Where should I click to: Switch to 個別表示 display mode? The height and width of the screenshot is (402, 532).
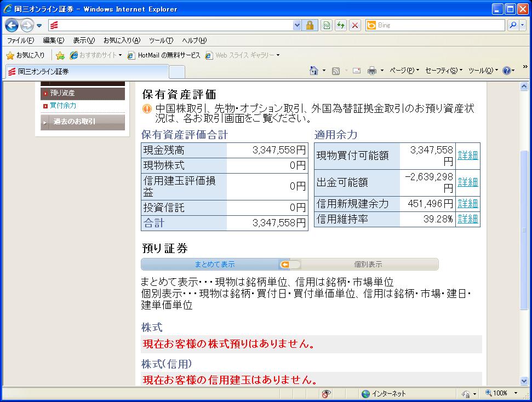point(368,265)
